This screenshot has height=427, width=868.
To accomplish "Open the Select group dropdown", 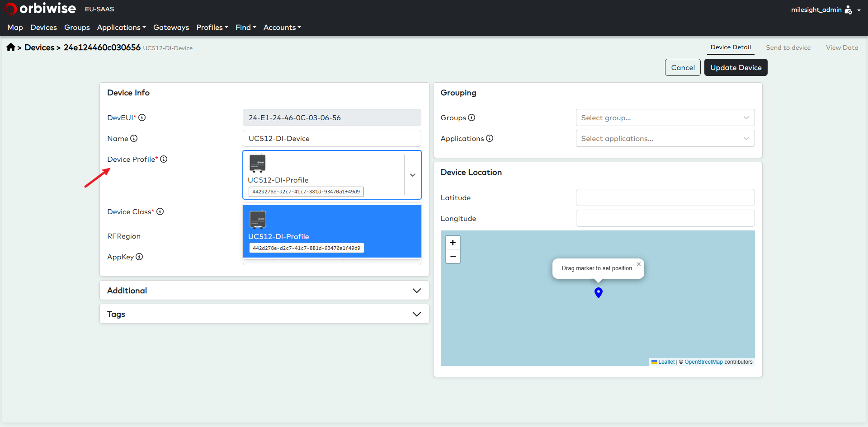I will coord(665,117).
